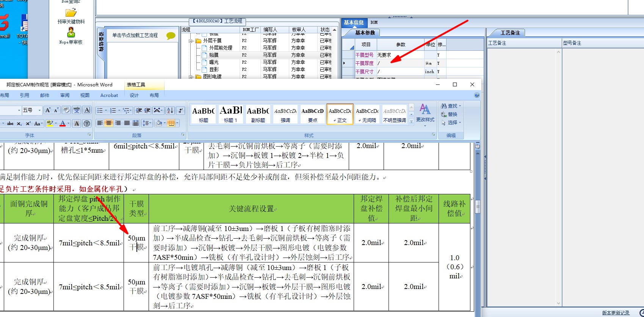Open font size 五号 dropdown
Screen dimensions: 644x317
click(x=39, y=110)
